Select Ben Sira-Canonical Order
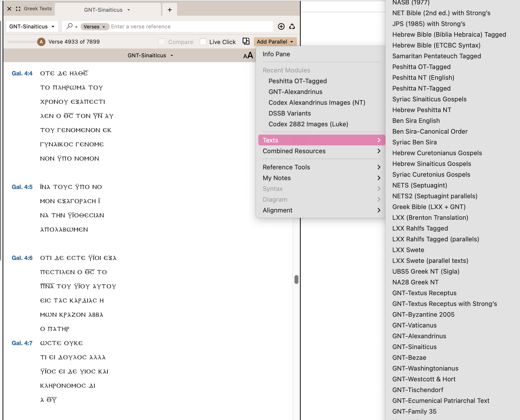 pos(430,131)
